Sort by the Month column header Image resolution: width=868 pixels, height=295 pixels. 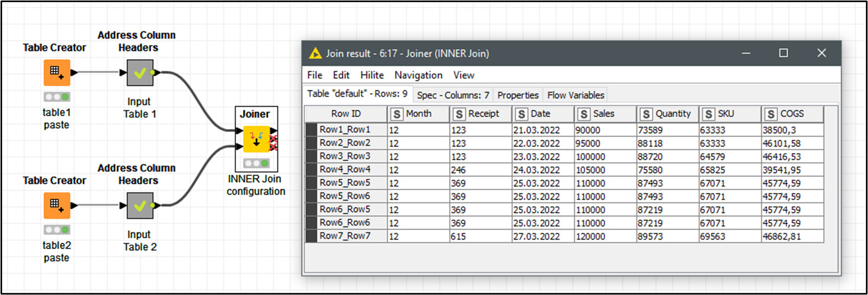pyautogui.click(x=418, y=114)
